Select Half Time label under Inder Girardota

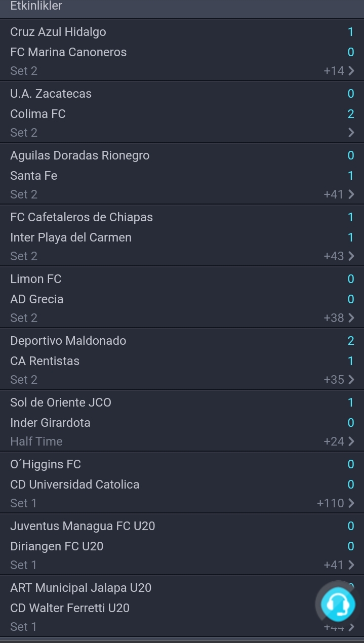[x=36, y=441]
